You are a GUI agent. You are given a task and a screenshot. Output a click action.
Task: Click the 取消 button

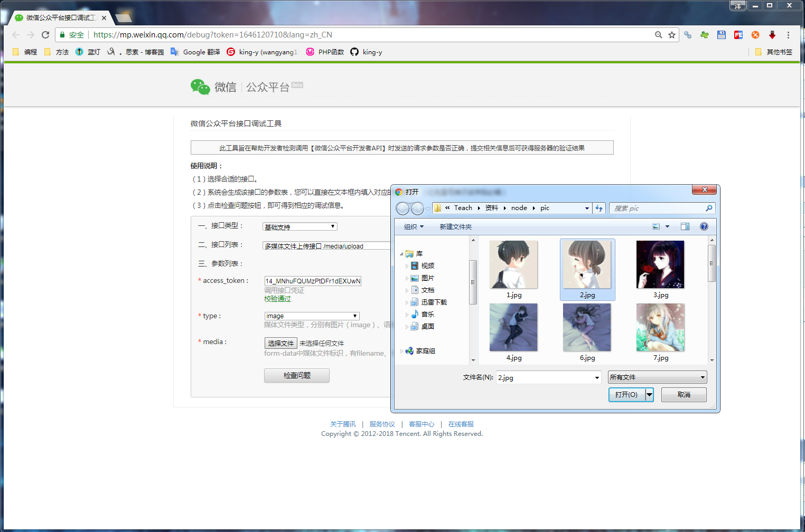[x=684, y=394]
